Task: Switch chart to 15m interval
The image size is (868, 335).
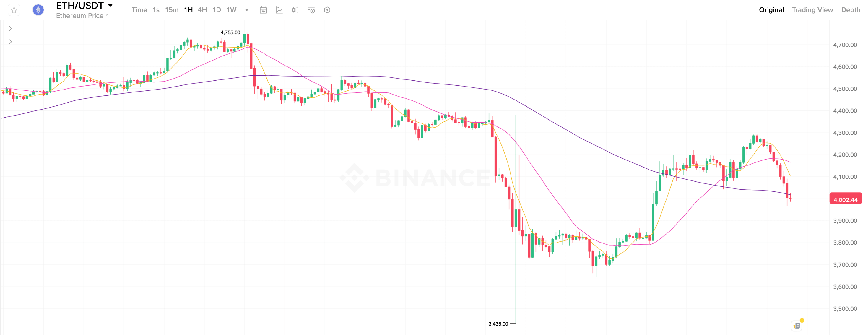Action: 172,10
